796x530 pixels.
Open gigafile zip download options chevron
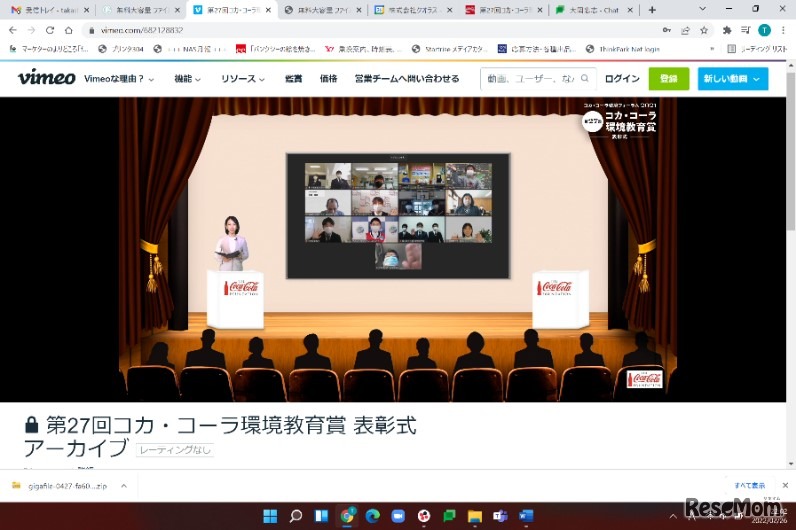point(124,486)
